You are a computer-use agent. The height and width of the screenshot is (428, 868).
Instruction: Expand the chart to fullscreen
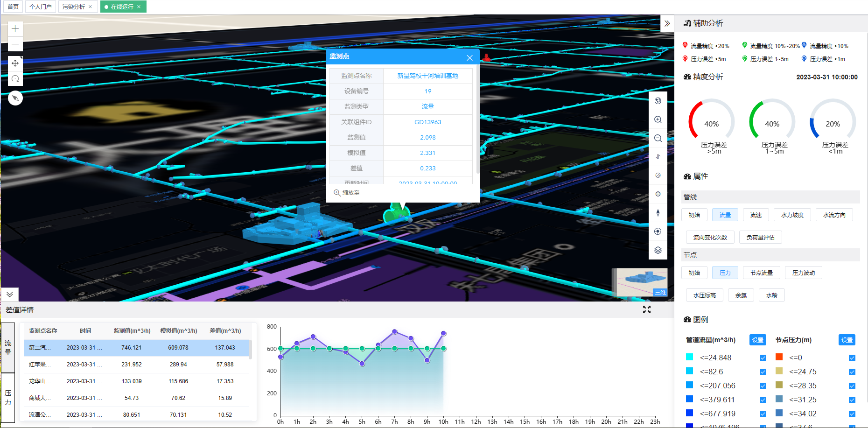(x=646, y=309)
